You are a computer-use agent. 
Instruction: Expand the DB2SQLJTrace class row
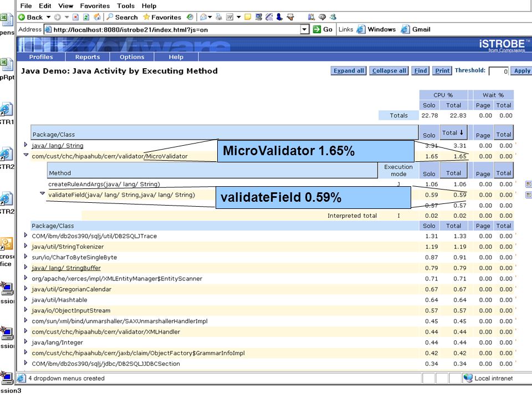(25, 235)
